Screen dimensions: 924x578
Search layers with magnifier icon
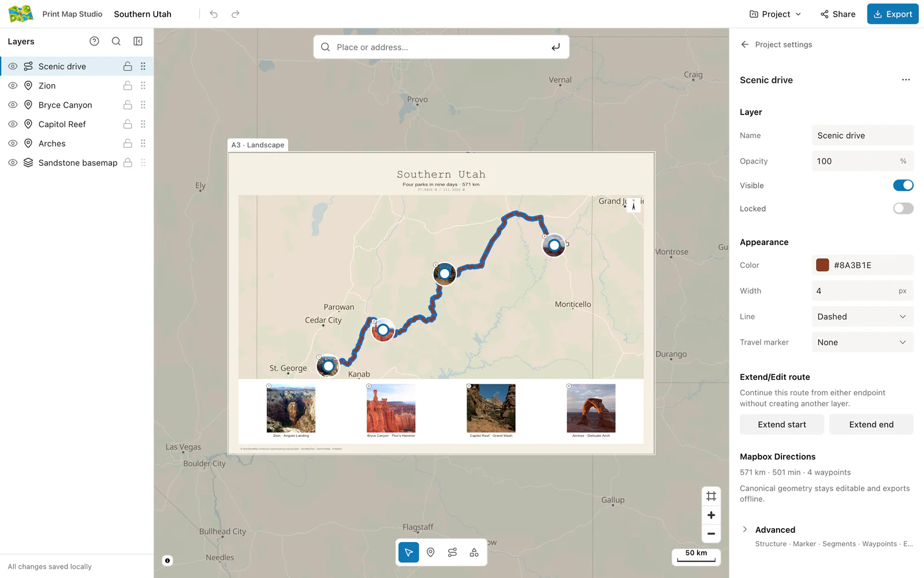pyautogui.click(x=116, y=41)
